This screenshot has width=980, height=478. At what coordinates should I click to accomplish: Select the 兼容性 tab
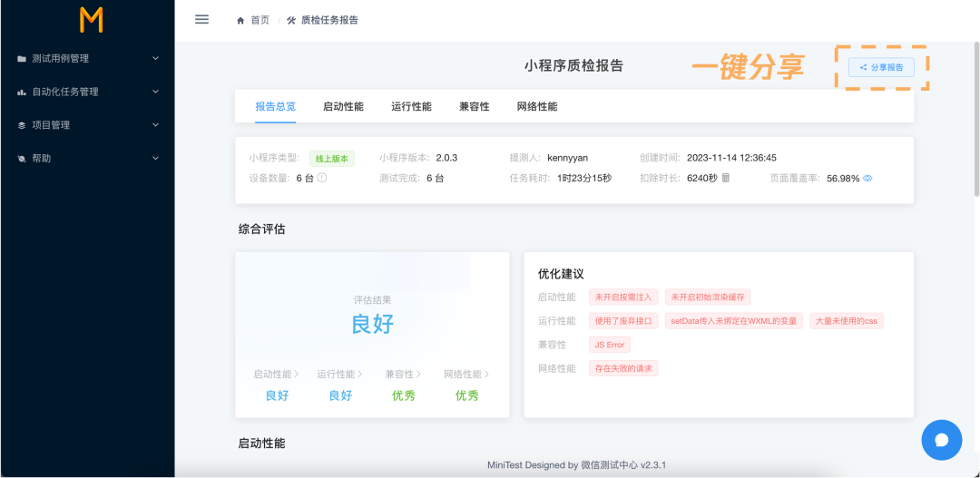[474, 106]
